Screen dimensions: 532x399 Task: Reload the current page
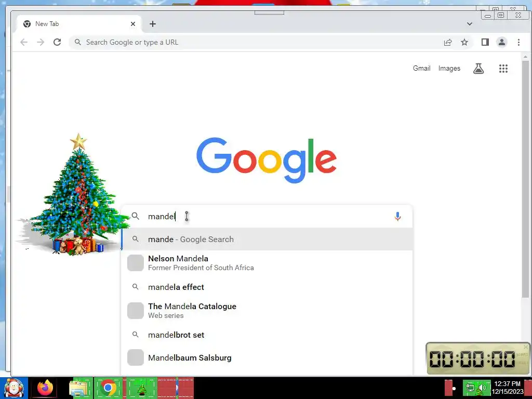pyautogui.click(x=57, y=42)
